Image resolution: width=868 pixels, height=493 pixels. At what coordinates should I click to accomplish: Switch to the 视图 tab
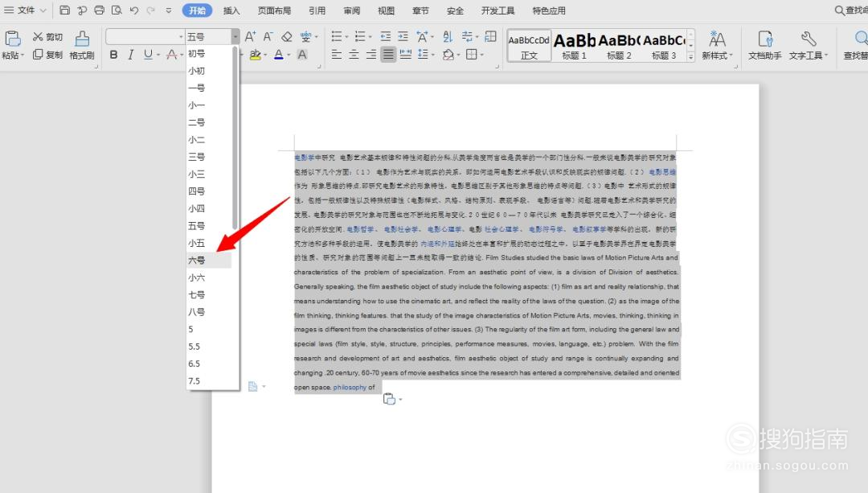click(x=386, y=10)
